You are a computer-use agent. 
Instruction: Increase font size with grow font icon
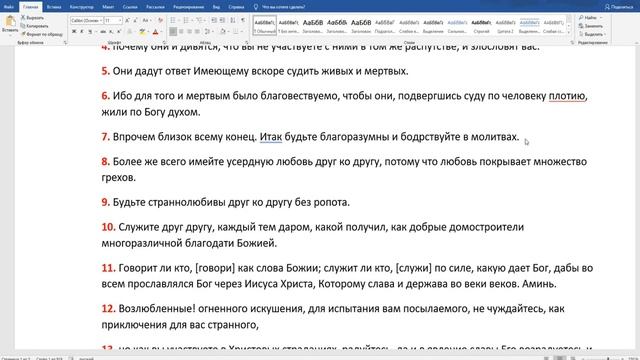click(x=127, y=20)
